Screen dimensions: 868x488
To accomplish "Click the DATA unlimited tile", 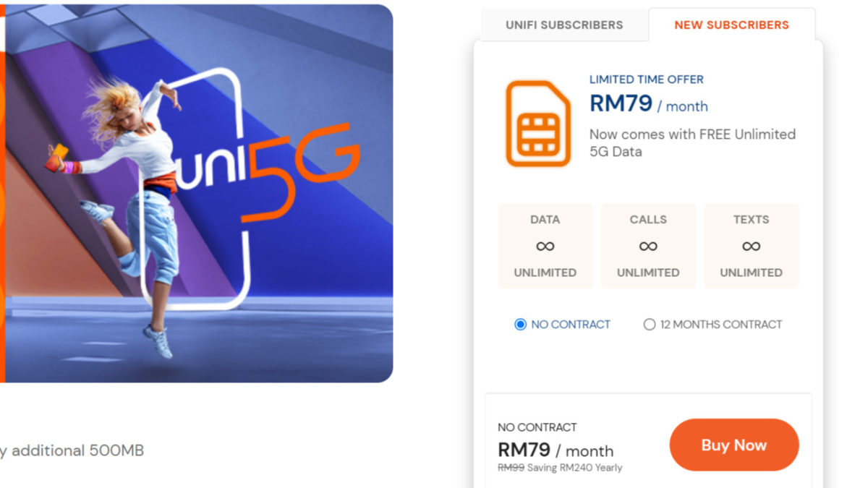I will (x=545, y=246).
